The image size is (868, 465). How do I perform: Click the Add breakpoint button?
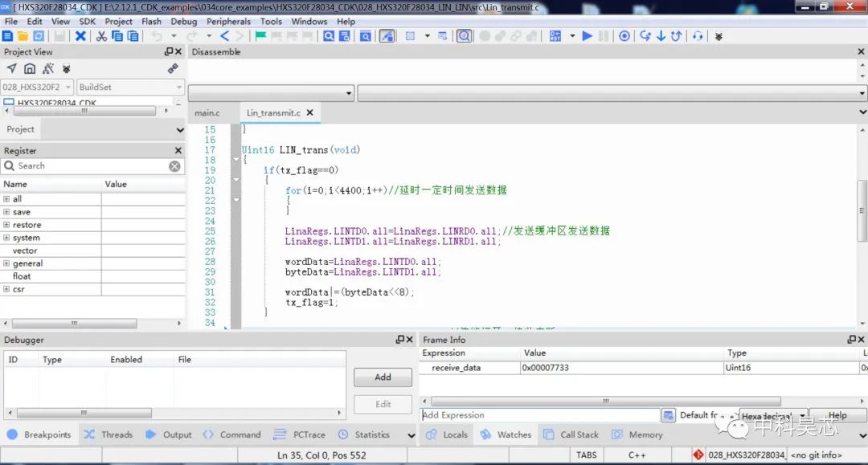pos(383,377)
